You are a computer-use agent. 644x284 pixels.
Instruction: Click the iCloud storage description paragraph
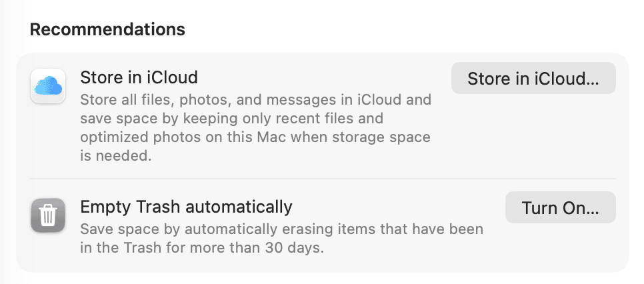(255, 128)
